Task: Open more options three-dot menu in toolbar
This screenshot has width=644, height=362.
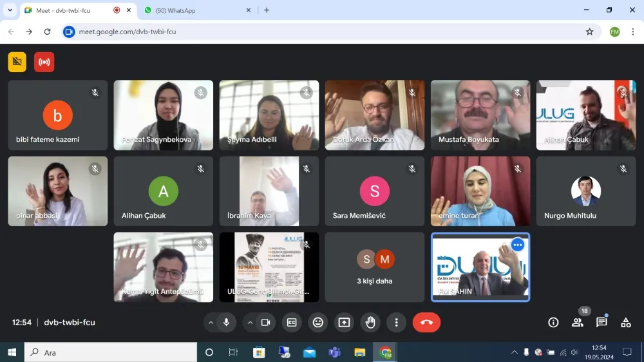Action: tap(397, 323)
